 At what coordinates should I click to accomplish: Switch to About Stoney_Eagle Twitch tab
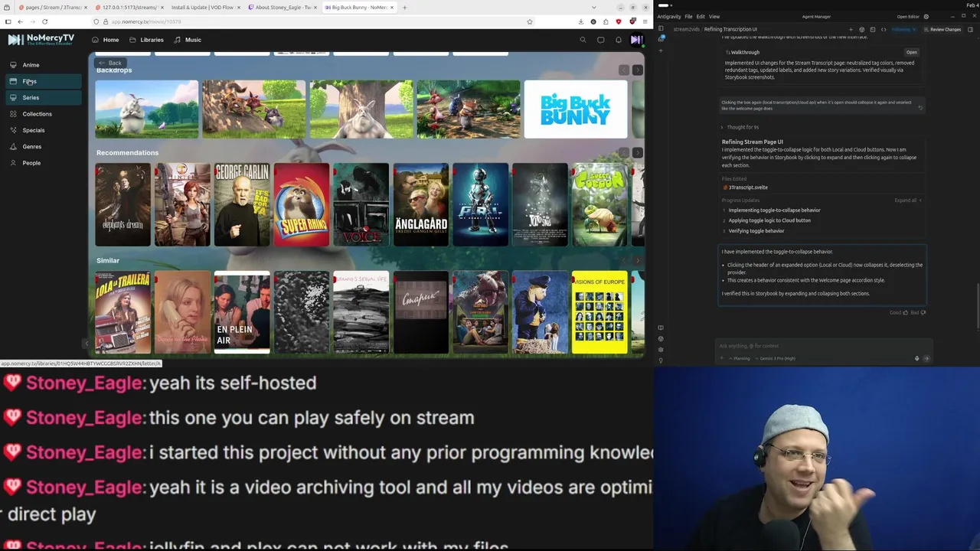click(x=283, y=7)
